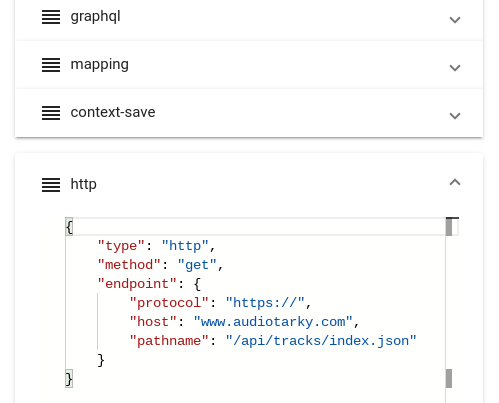Click the "pathname" key in the editor
Image resolution: width=499 pixels, height=403 pixels.
[x=169, y=341]
